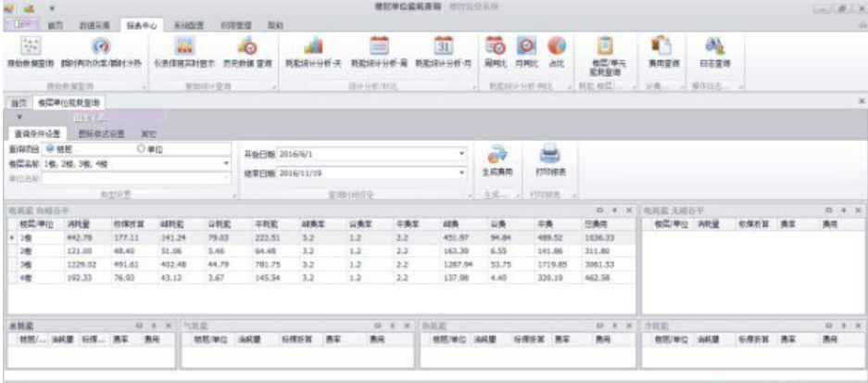Select the 单位 radio button

click(x=141, y=148)
